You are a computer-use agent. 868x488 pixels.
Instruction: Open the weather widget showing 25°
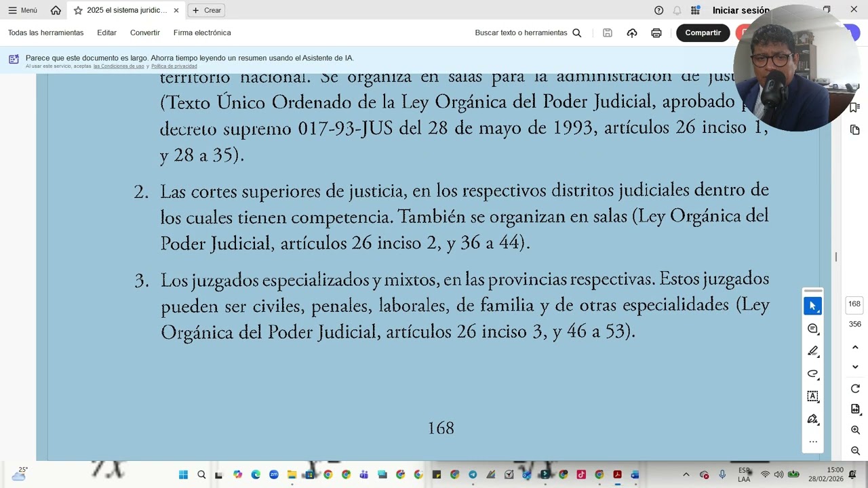pyautogui.click(x=19, y=474)
